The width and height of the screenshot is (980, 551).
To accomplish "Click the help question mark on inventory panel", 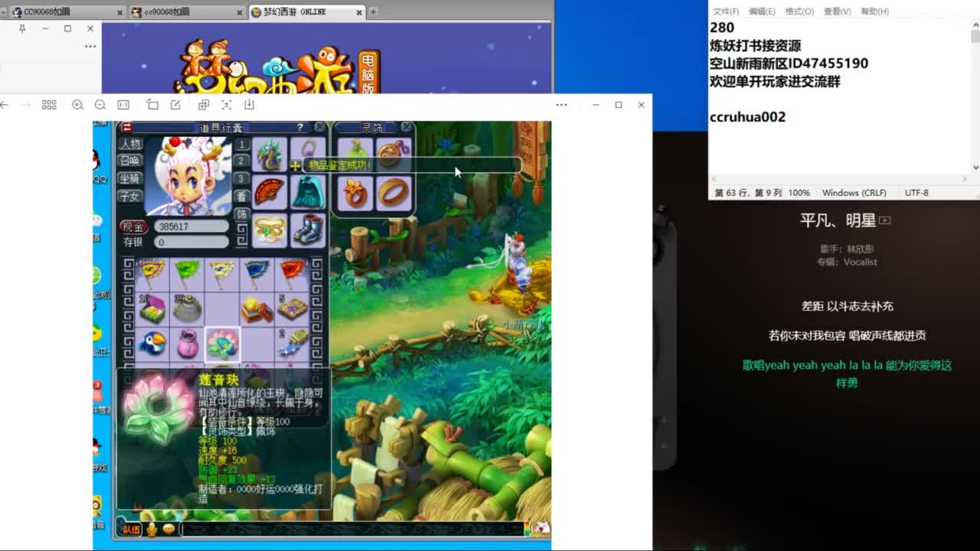I will tap(300, 127).
